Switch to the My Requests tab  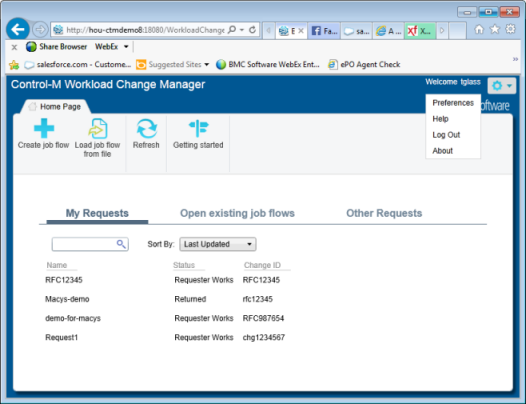point(97,213)
